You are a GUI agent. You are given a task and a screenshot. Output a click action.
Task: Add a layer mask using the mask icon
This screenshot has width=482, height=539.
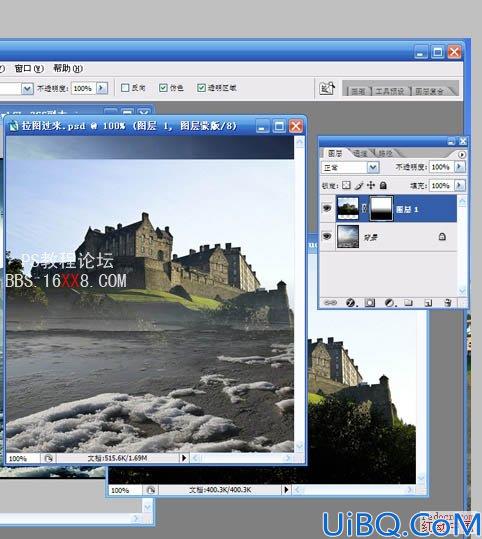click(x=370, y=302)
